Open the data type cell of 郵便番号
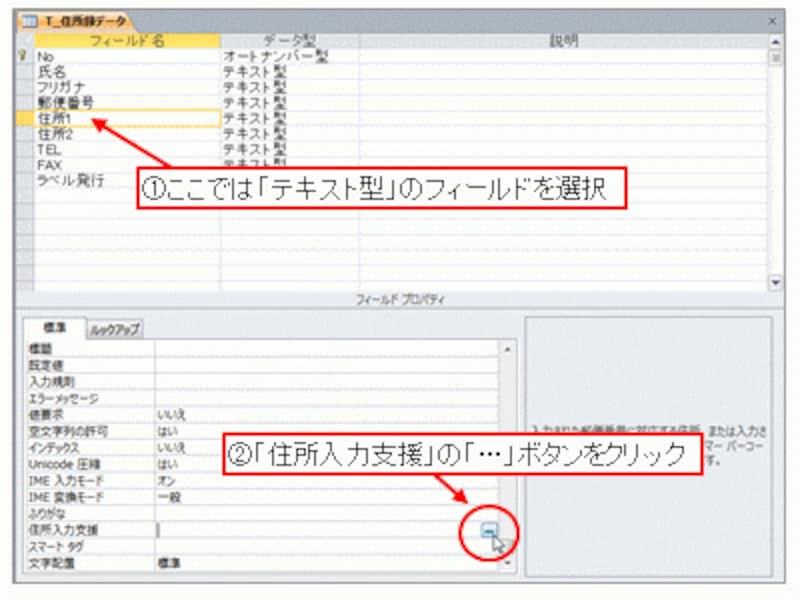800x600 pixels. click(290, 103)
